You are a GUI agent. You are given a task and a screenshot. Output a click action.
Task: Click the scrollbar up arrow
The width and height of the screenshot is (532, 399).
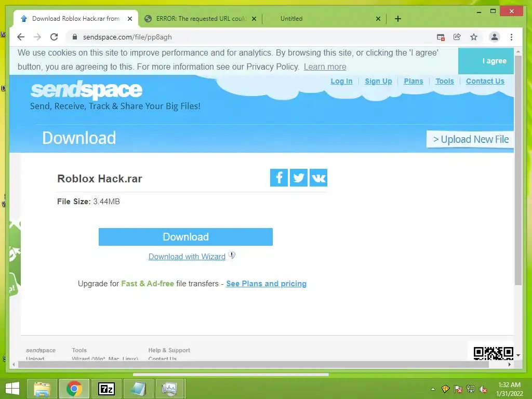[x=518, y=51]
